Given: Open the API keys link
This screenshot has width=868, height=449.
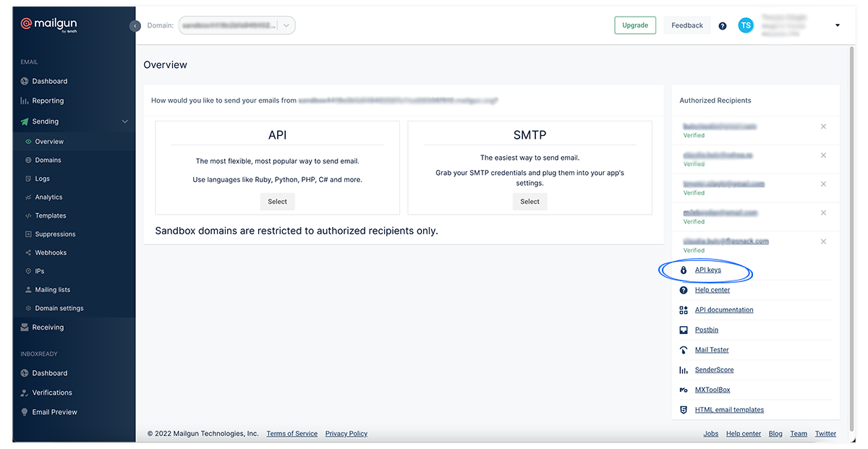Looking at the screenshot, I should point(708,270).
